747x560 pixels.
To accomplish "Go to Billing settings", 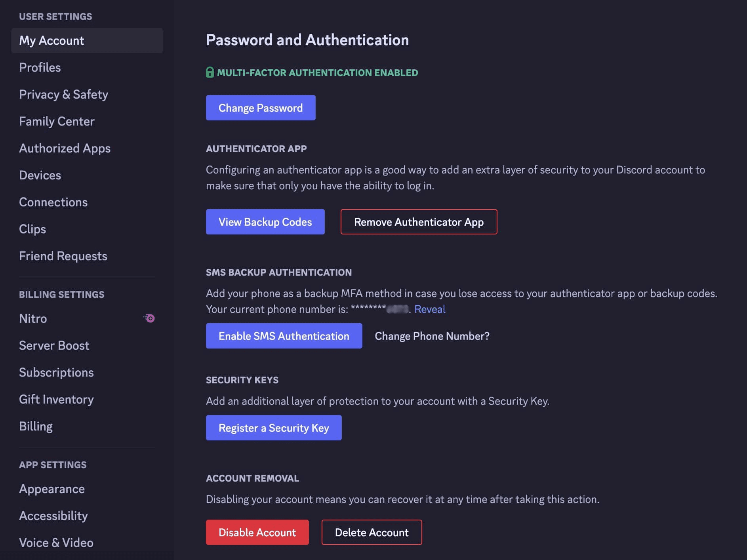I will (87, 426).
